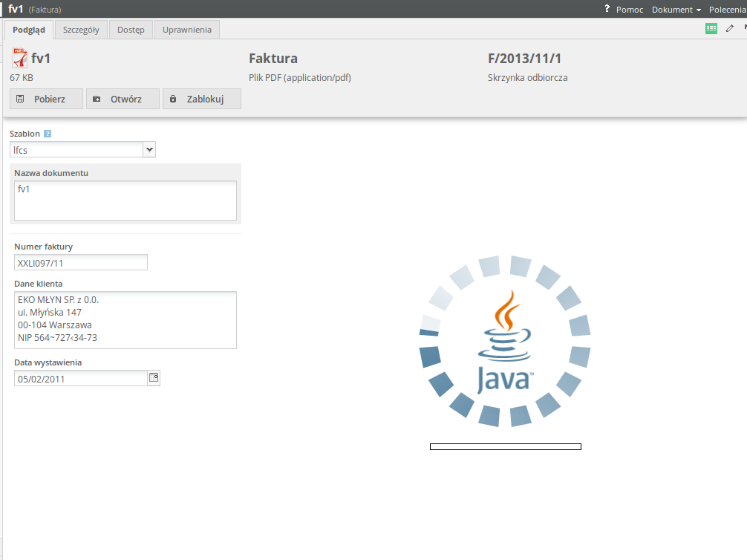Click the F/2013/11/1 document number
The image size is (747, 560).
click(x=524, y=59)
